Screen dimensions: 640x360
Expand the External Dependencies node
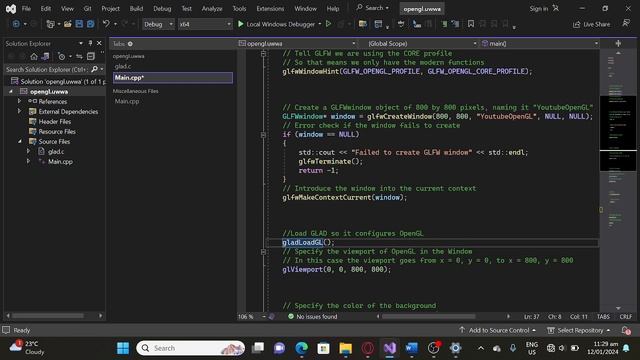coord(19,111)
